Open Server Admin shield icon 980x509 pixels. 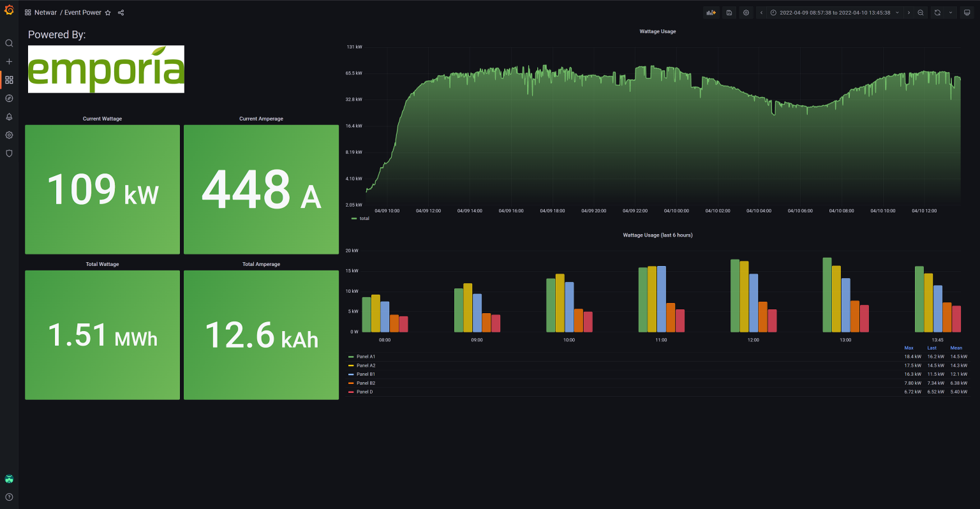pyautogui.click(x=9, y=154)
